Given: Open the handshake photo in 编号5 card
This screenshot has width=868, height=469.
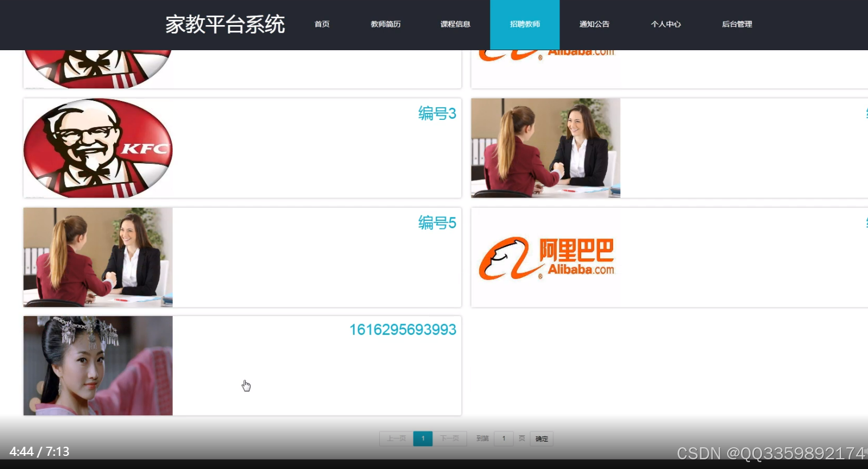Looking at the screenshot, I should (98, 257).
